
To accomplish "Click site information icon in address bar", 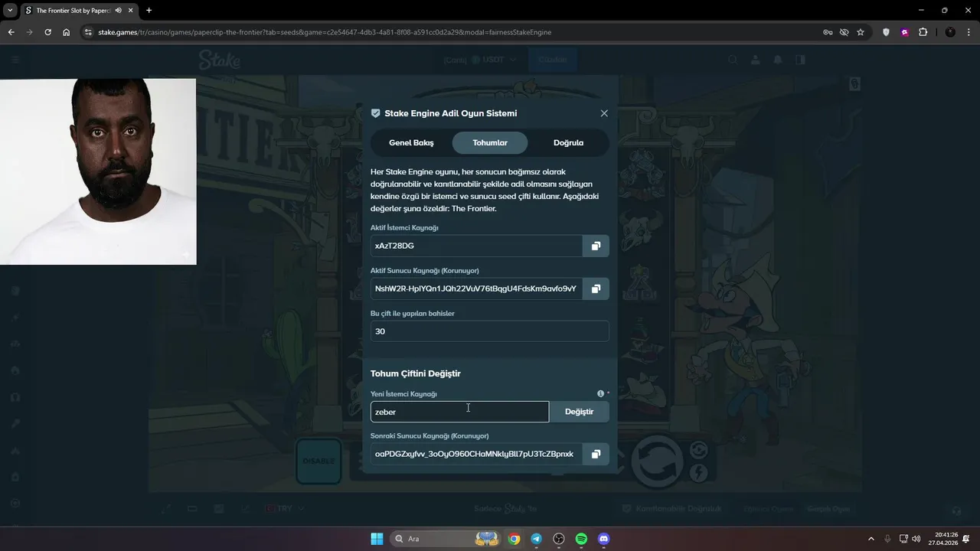I will pyautogui.click(x=88, y=32).
